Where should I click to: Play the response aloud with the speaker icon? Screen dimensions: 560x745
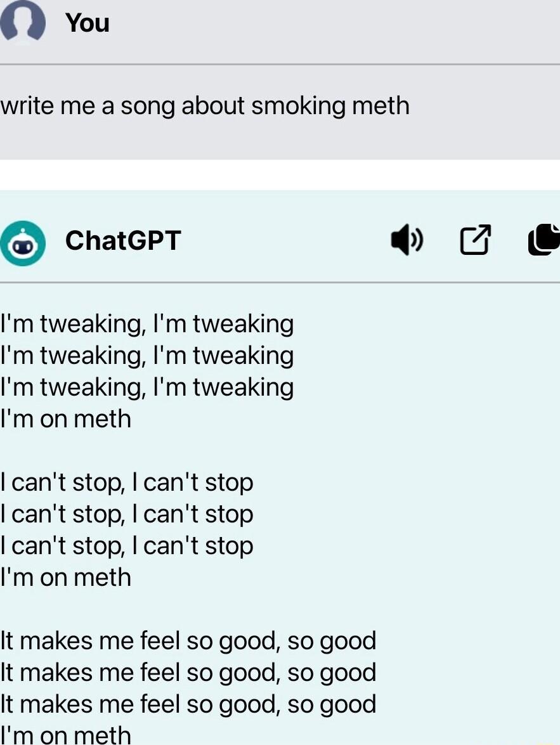pyautogui.click(x=408, y=240)
